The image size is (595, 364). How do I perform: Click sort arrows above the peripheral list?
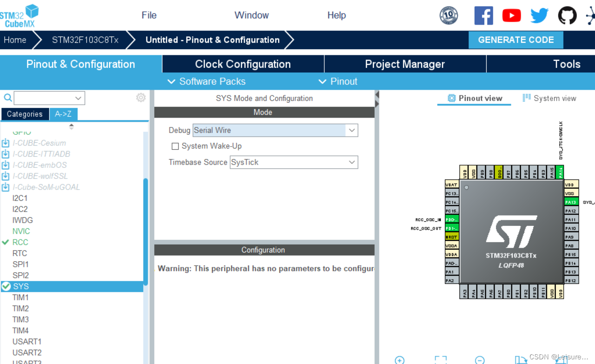pyautogui.click(x=71, y=126)
